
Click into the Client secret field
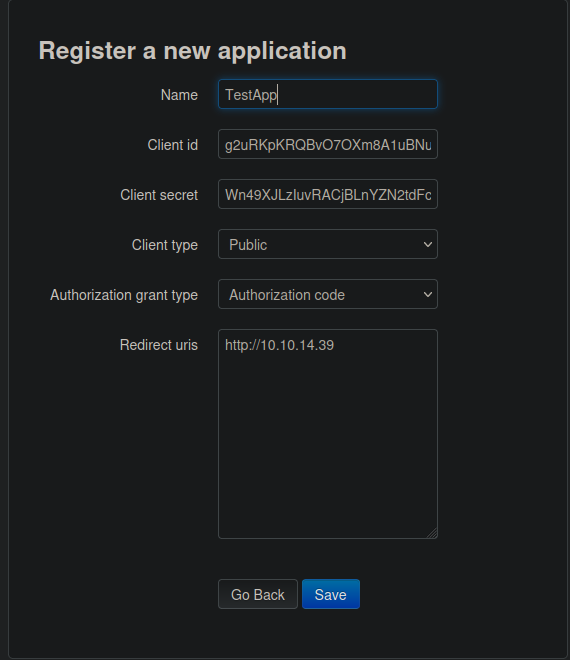click(x=328, y=194)
